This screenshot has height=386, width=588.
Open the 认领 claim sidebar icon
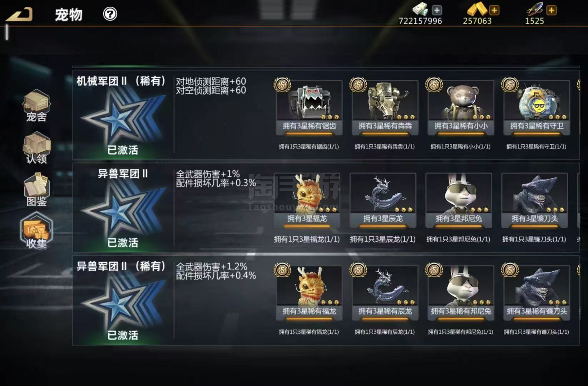[x=36, y=148]
